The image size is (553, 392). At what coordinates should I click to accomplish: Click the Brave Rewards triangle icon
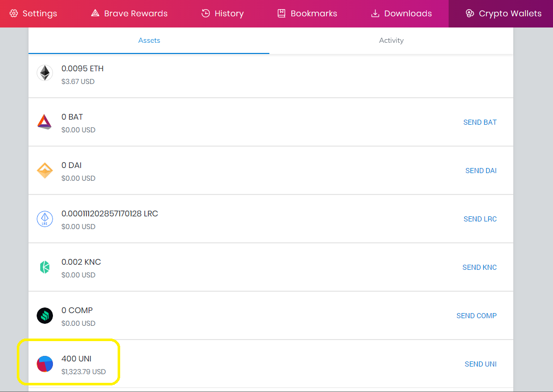[x=95, y=13]
